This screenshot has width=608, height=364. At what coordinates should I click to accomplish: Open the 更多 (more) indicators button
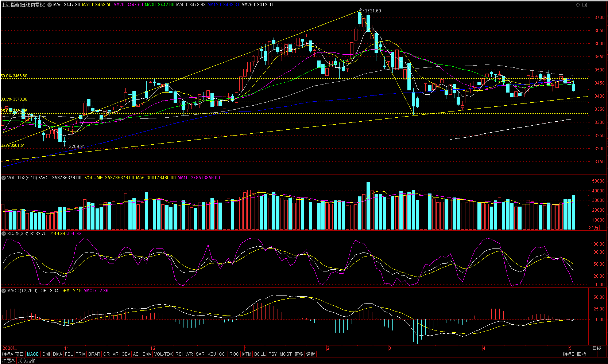point(299,354)
